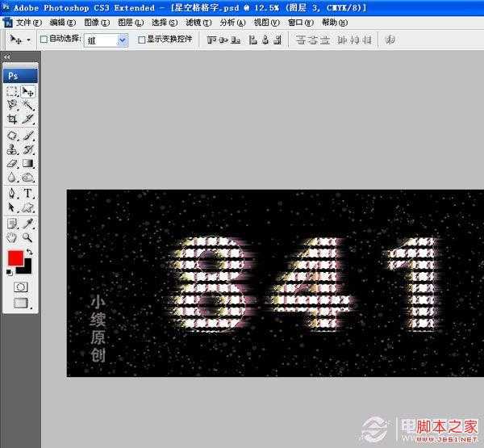
Task: Open the 编辑(E) menu
Action: 63,23
